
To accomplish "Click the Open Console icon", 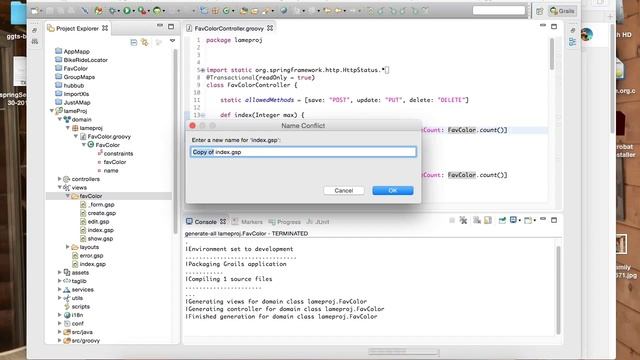I will [x=529, y=220].
